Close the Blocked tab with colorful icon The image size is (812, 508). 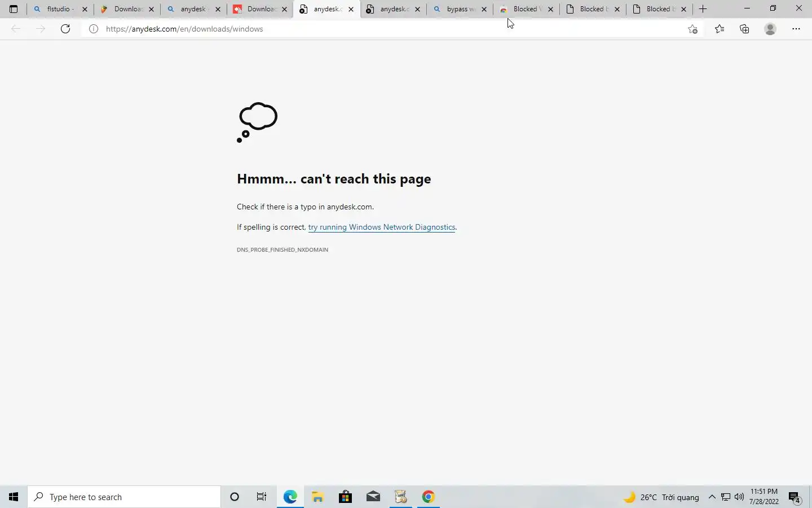550,9
